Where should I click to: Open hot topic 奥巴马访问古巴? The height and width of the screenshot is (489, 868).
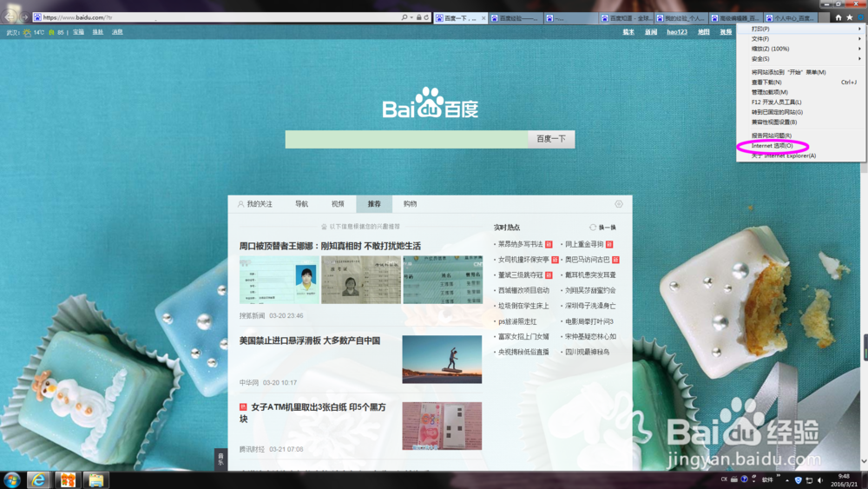tap(588, 260)
